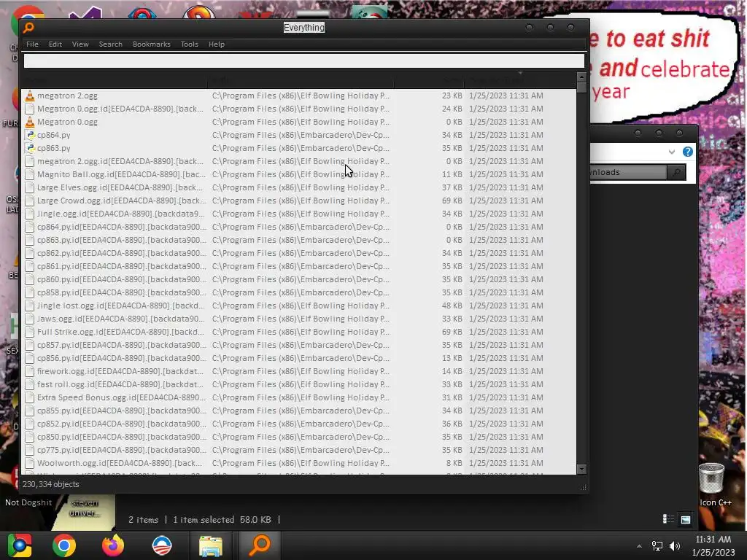Click search magnifier button in Explorer window
This screenshot has width=747, height=560.
(676, 172)
